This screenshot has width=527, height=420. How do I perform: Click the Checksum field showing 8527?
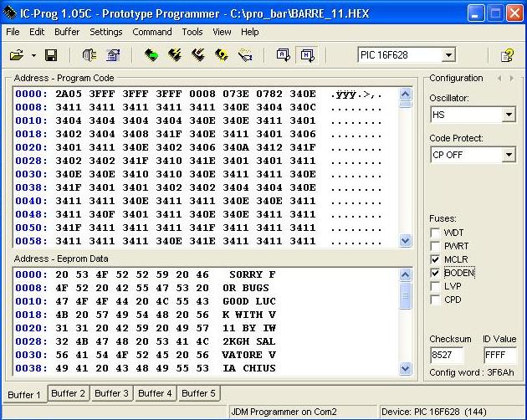(x=447, y=355)
